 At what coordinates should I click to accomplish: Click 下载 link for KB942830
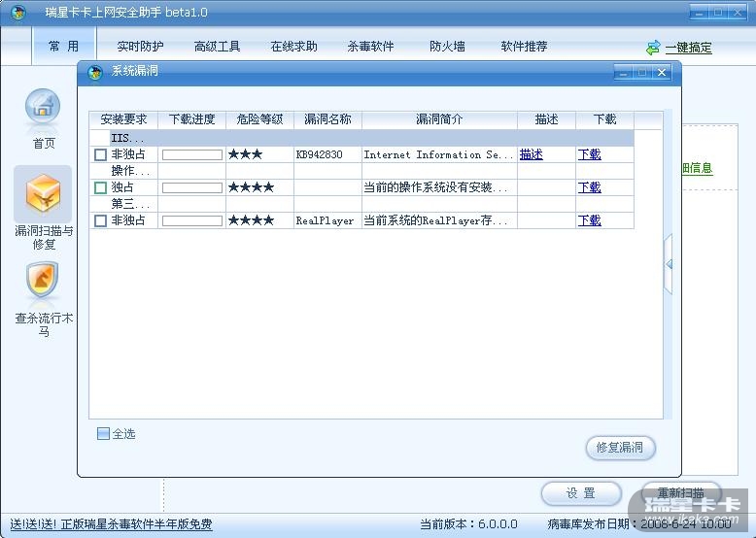pos(589,154)
